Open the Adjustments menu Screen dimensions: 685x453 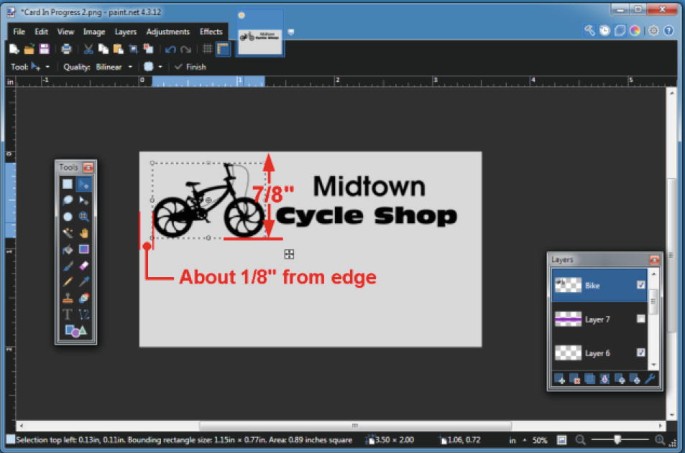coord(167,32)
